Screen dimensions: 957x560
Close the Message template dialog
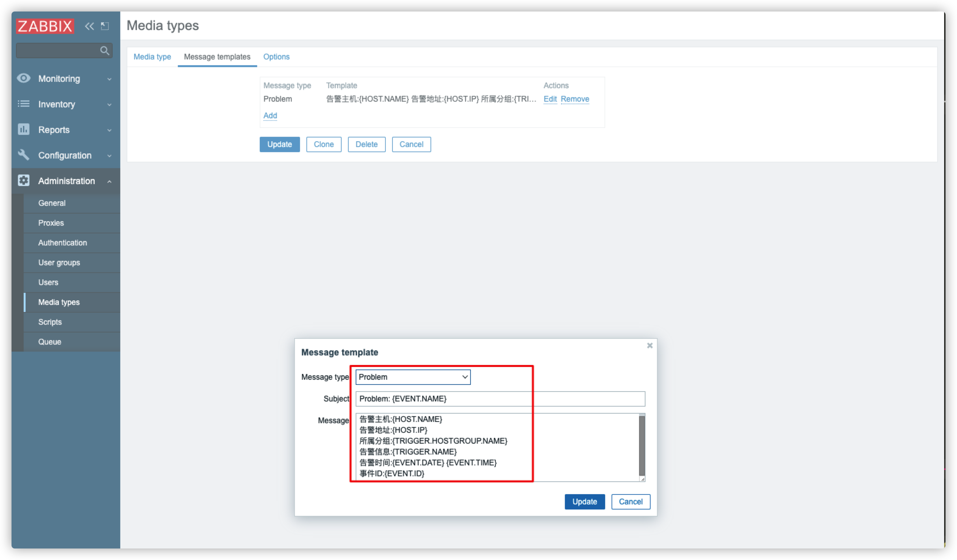pyautogui.click(x=649, y=345)
